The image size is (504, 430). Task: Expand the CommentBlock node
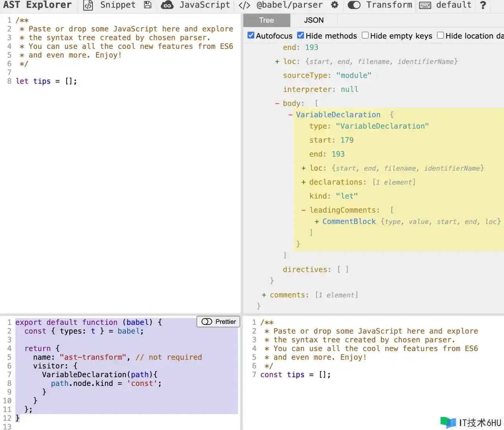click(x=317, y=222)
